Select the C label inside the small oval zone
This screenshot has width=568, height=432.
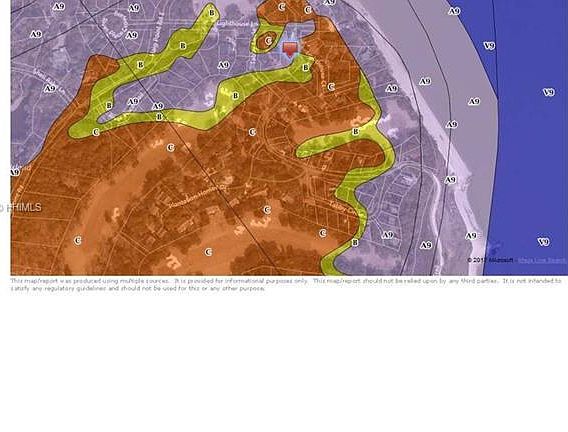268,41
